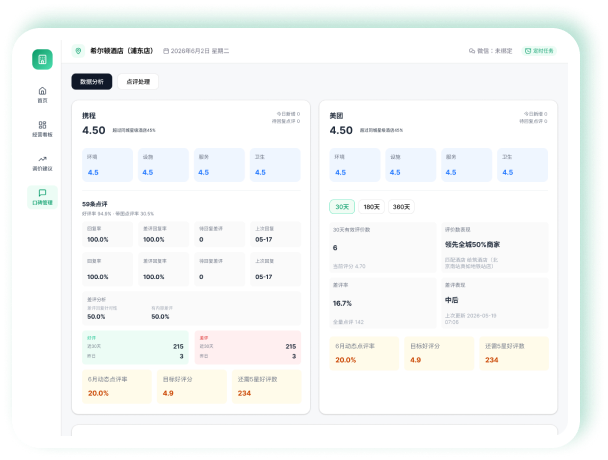
Task: Click the WeChat icon near 微信：未绑定
Action: coord(472,51)
